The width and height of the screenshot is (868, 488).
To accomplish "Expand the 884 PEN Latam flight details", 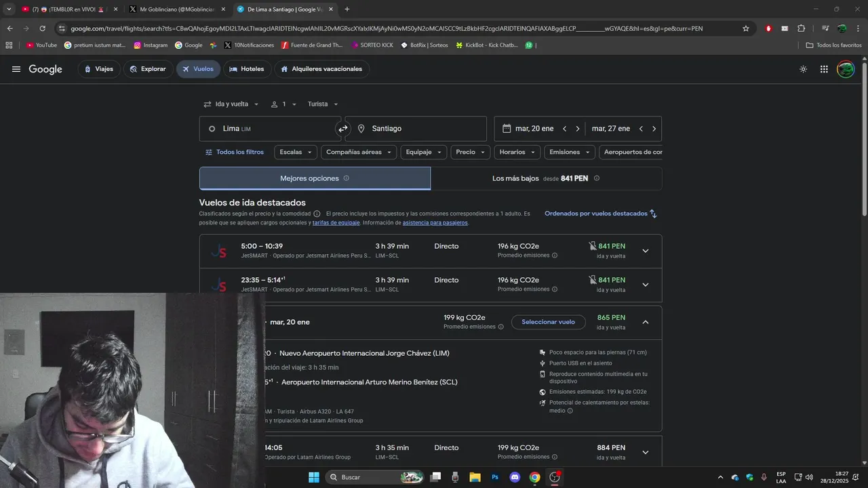I will click(645, 452).
